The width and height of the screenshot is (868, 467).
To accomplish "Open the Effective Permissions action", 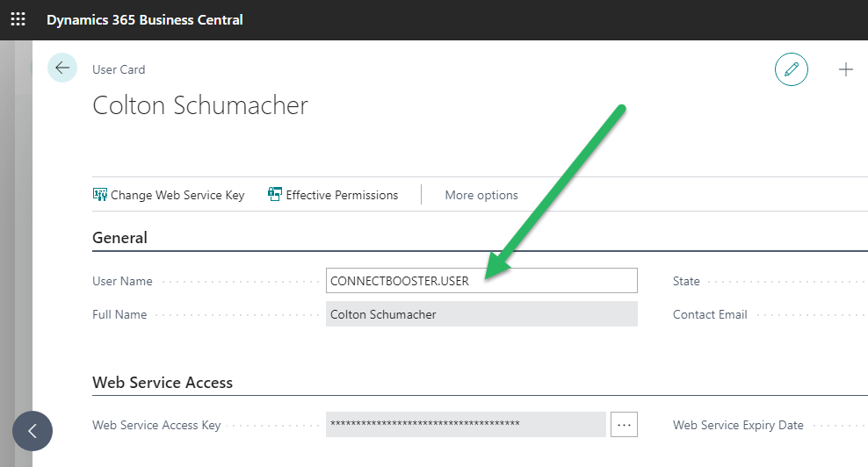I will click(x=333, y=195).
